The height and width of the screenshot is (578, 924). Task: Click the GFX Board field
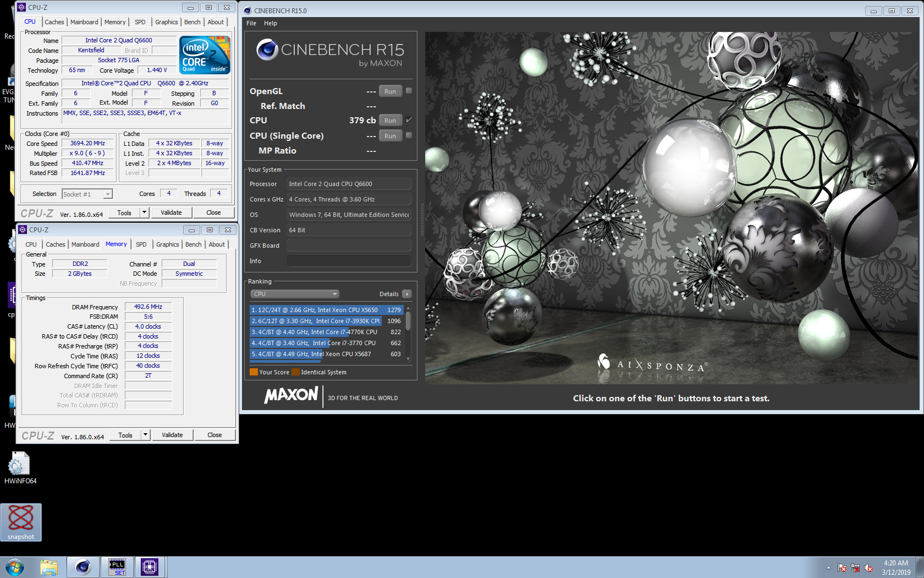pyautogui.click(x=349, y=246)
